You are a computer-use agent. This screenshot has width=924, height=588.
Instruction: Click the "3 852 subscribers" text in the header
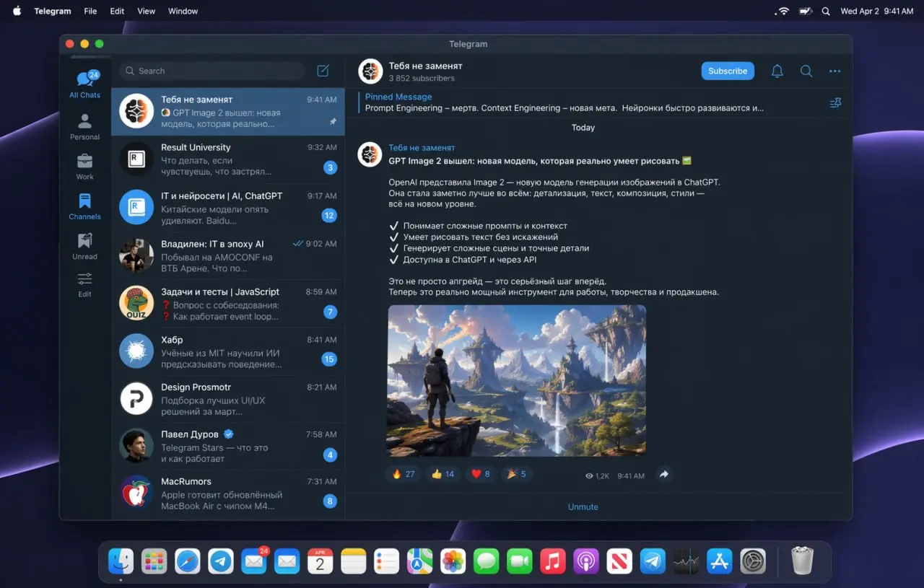(x=422, y=78)
